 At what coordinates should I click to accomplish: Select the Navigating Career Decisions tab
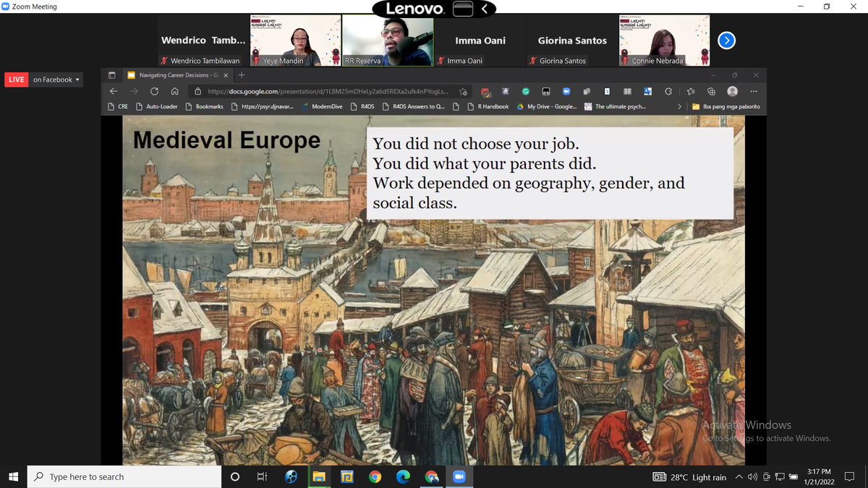[x=178, y=74]
